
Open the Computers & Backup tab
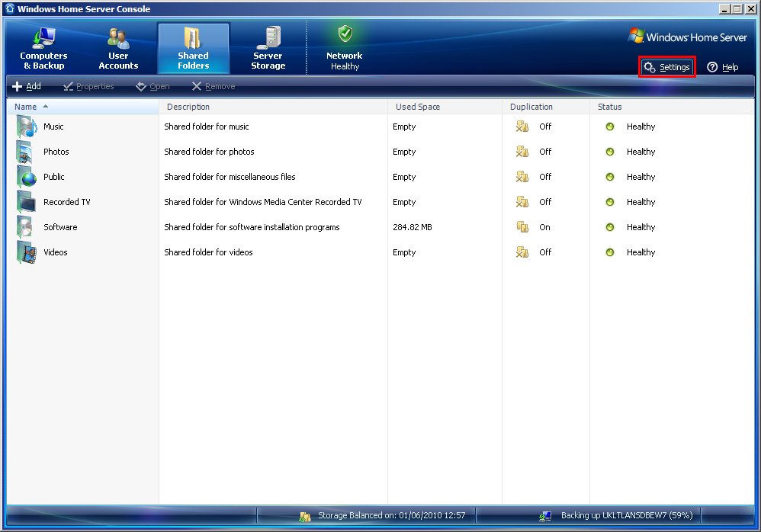43,49
